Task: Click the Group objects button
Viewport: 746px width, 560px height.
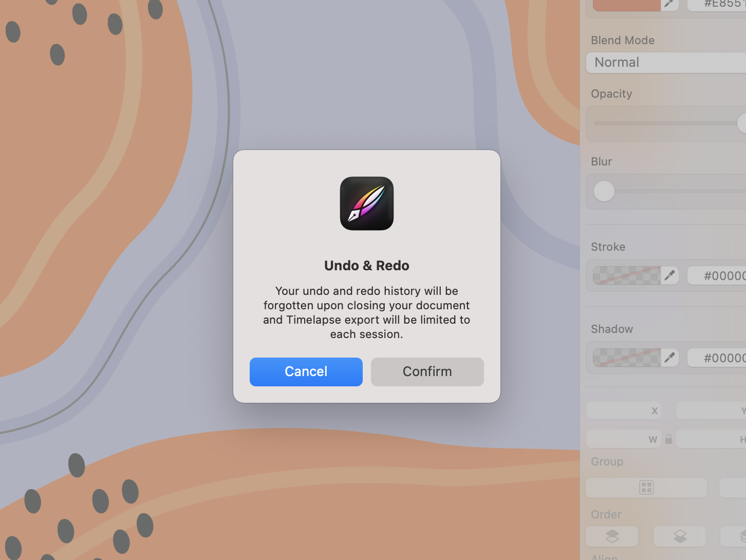Action: 646,487
